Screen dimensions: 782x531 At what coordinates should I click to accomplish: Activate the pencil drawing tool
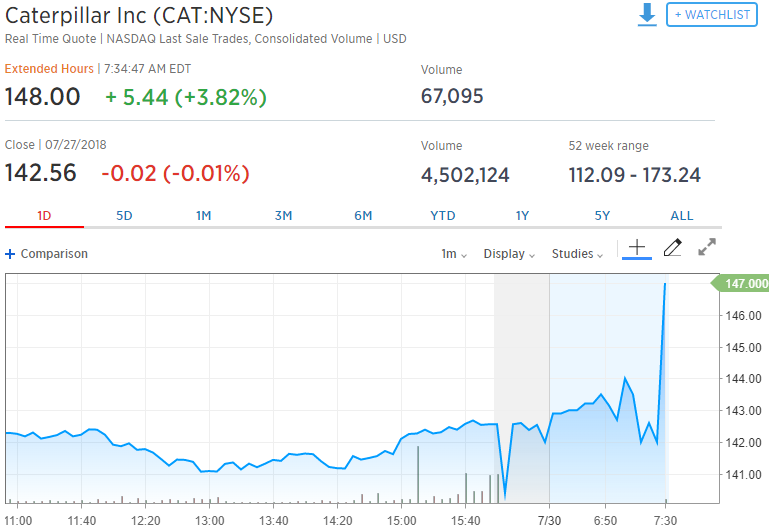click(672, 248)
